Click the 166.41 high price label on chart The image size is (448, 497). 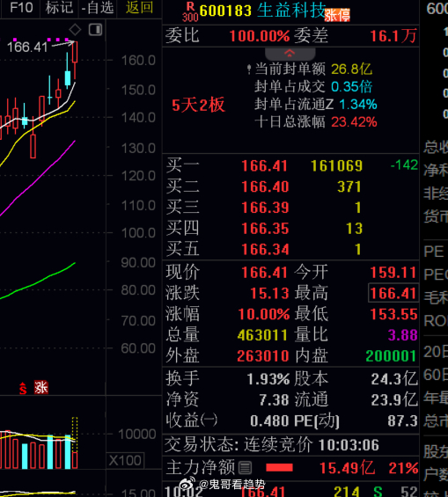click(x=27, y=48)
